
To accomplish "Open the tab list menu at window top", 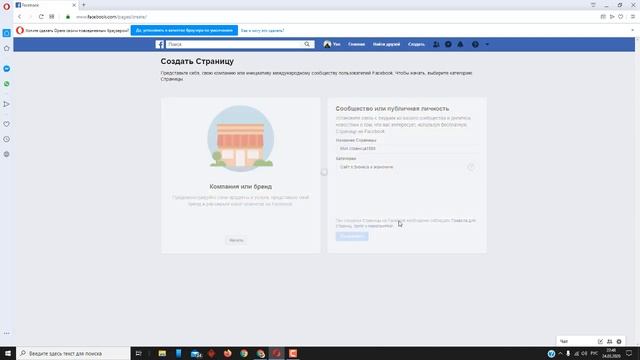I will click(x=593, y=5).
